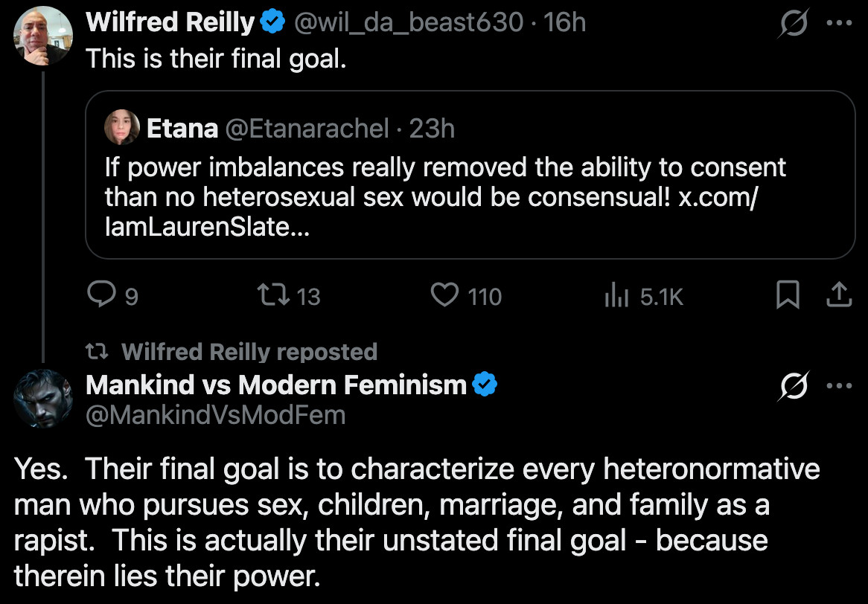Click Wilfred Reilly's verified badge
Screen dimensions: 868x604
[x=272, y=22]
